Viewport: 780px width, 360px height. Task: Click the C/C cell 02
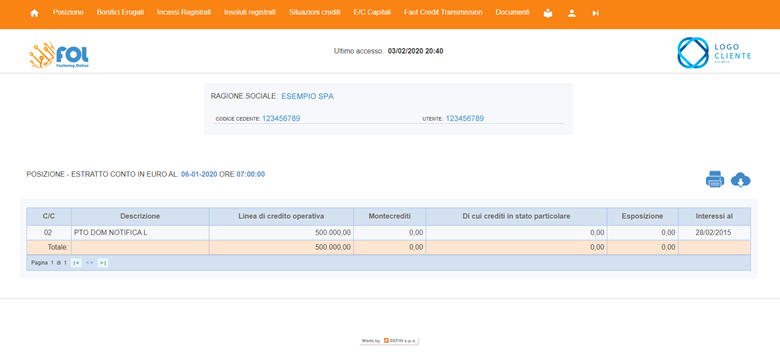click(x=48, y=232)
